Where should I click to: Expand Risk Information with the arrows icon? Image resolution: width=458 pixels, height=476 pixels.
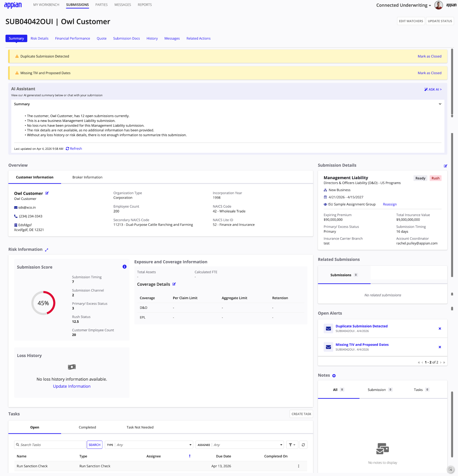click(47, 250)
